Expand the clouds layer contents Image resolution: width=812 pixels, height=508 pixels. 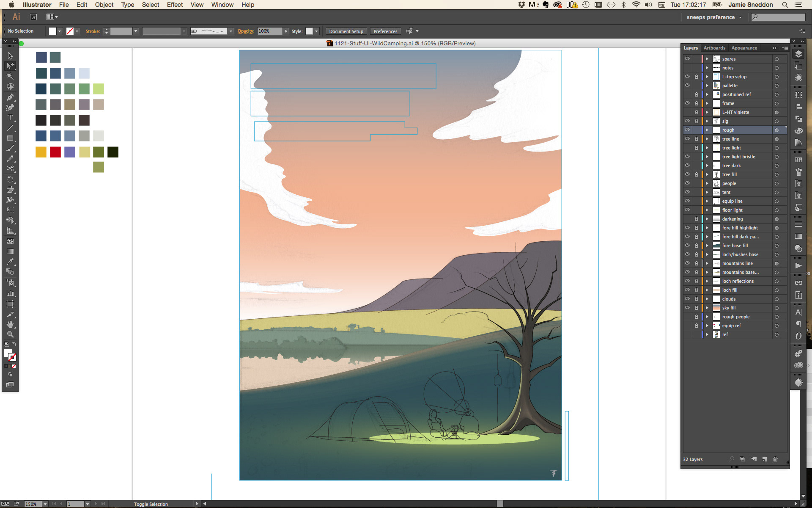click(707, 299)
